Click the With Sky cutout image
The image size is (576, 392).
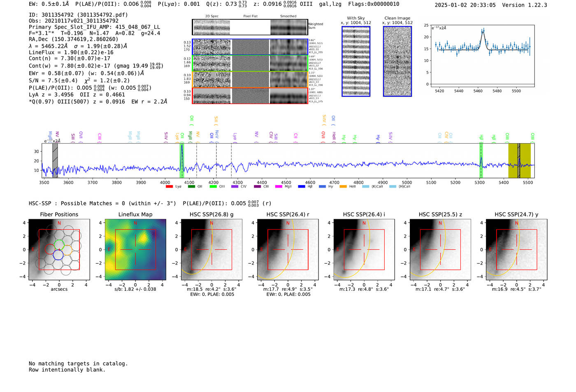[x=356, y=61]
